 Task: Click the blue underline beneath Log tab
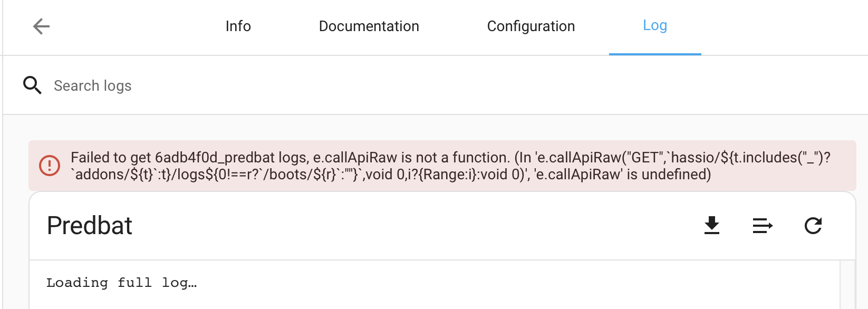[x=655, y=54]
